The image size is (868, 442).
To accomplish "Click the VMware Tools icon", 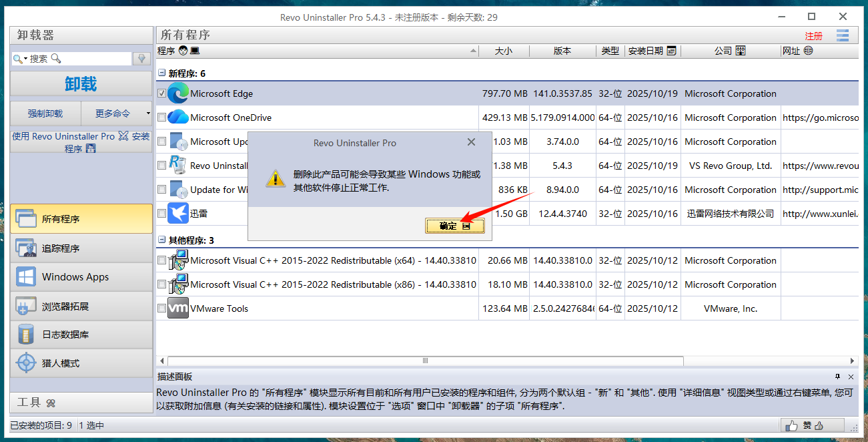I will point(178,308).
